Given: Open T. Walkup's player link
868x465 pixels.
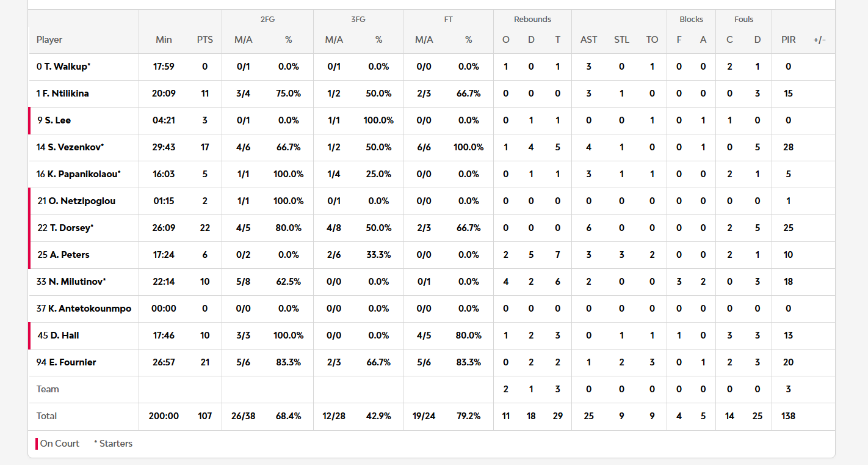Looking at the screenshot, I should point(63,67).
